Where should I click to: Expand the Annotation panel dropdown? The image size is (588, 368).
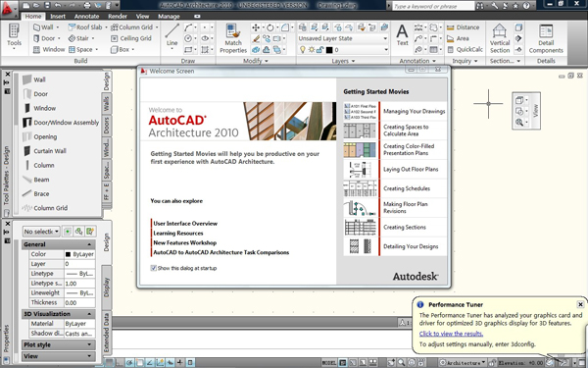(417, 61)
